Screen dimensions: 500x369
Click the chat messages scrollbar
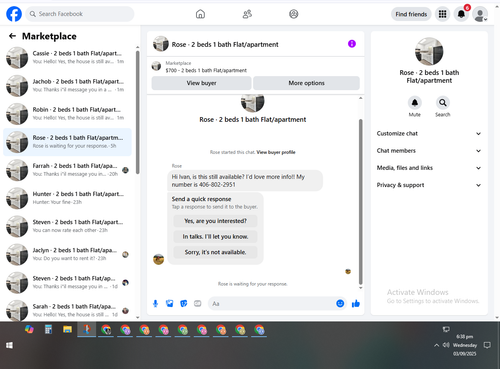[360, 201]
